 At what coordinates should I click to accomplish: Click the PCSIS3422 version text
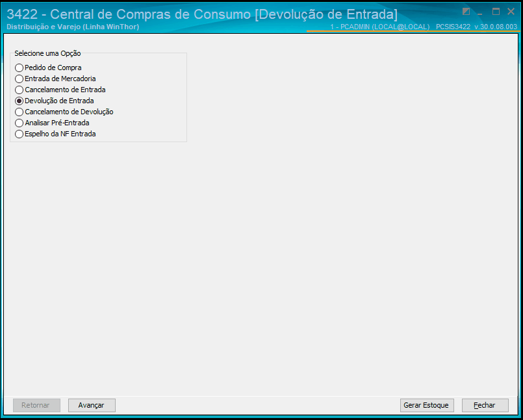(x=477, y=27)
